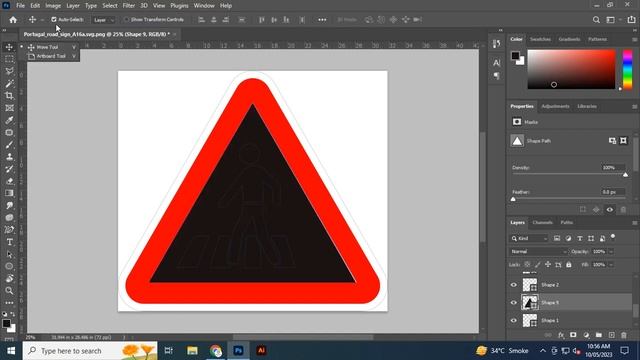
Task: Open Illustrator from the taskbar
Action: tap(261, 351)
